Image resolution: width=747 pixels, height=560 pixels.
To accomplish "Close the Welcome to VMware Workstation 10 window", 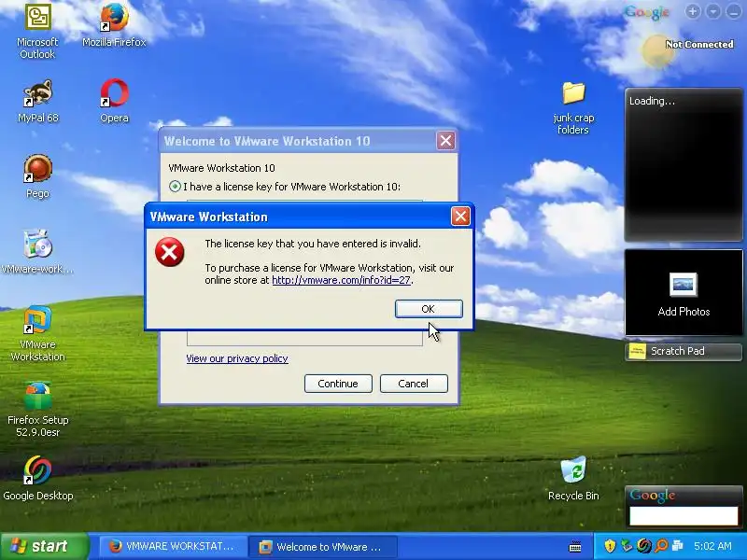I will point(445,141).
